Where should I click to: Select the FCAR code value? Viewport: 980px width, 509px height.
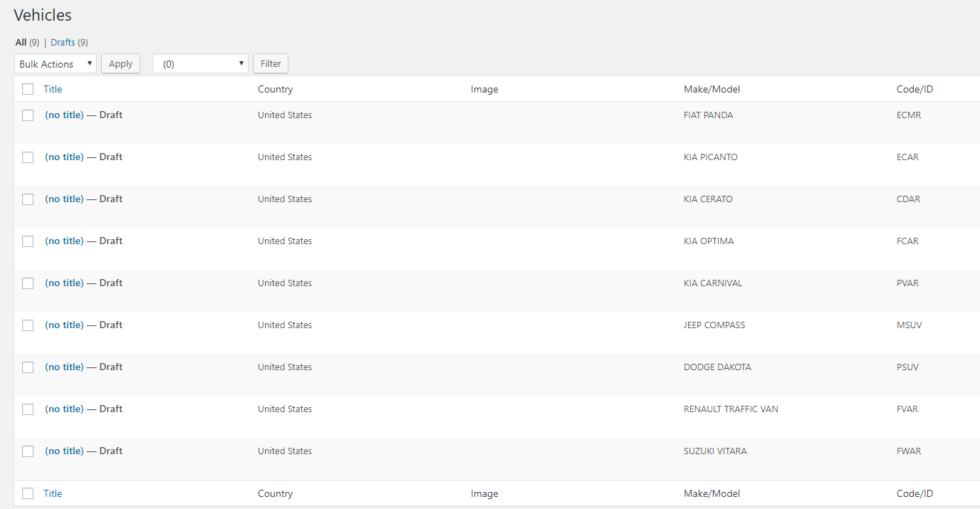tap(907, 241)
